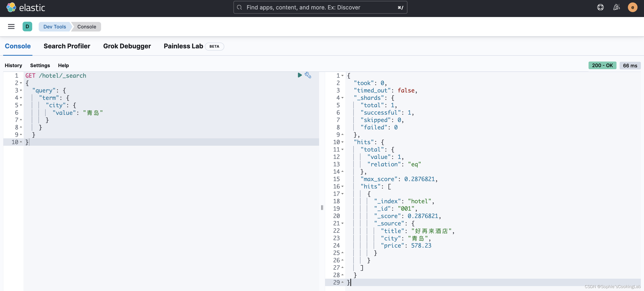Click the BETA badge beside Painless Lab

tap(214, 46)
